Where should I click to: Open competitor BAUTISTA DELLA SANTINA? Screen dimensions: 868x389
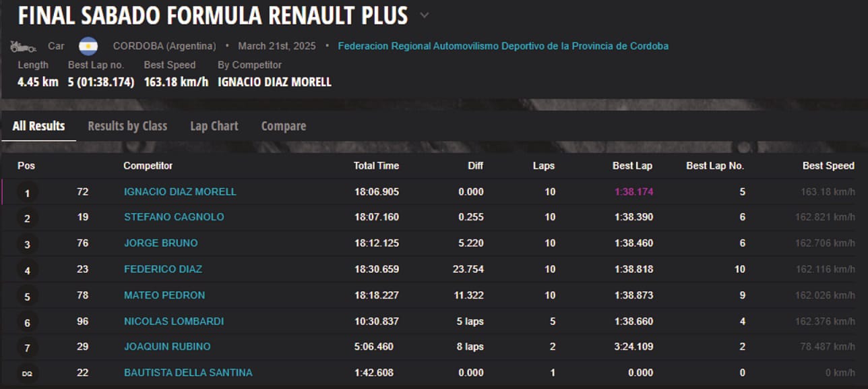[x=188, y=372]
